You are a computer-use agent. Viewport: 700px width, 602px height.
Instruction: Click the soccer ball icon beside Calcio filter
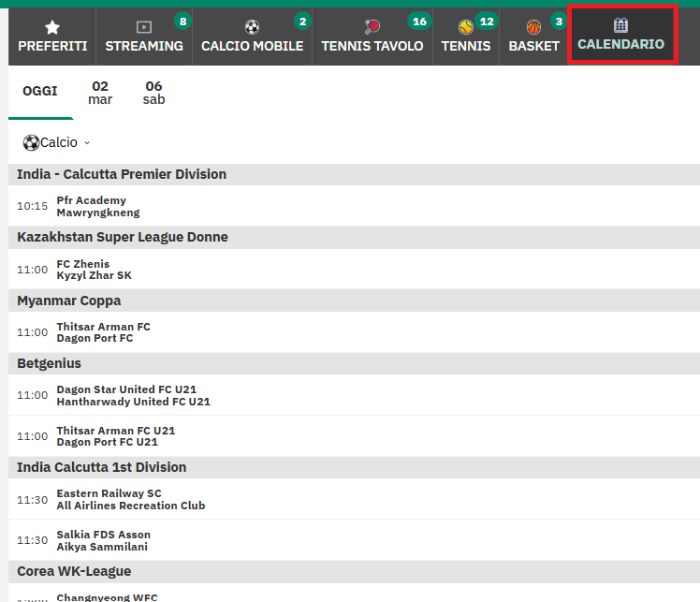click(x=31, y=143)
